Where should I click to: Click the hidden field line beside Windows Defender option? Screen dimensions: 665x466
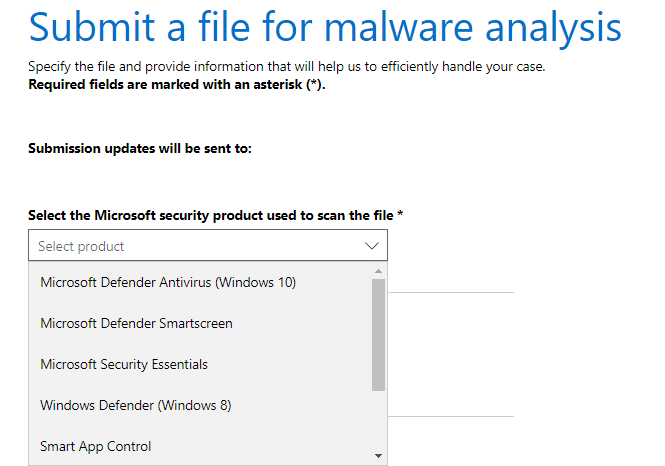click(x=450, y=416)
